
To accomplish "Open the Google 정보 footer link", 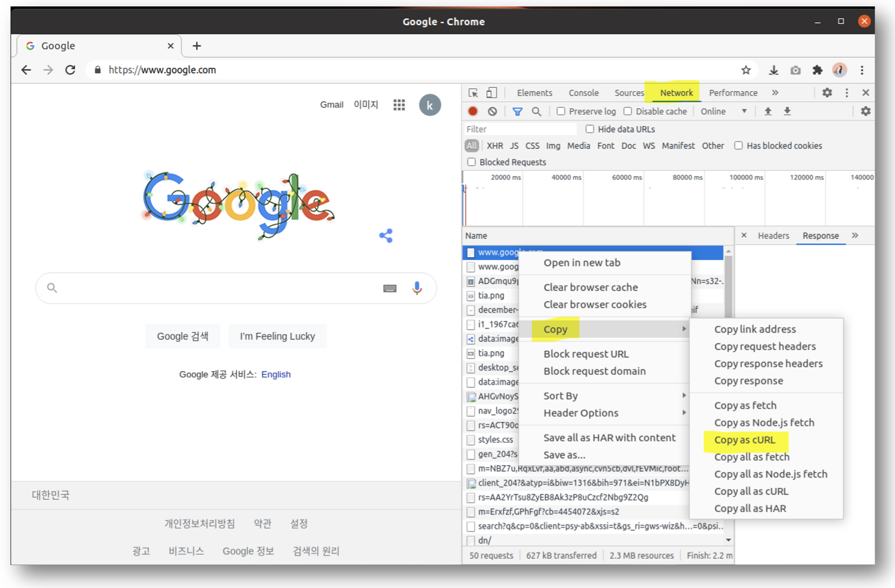I will click(x=248, y=551).
